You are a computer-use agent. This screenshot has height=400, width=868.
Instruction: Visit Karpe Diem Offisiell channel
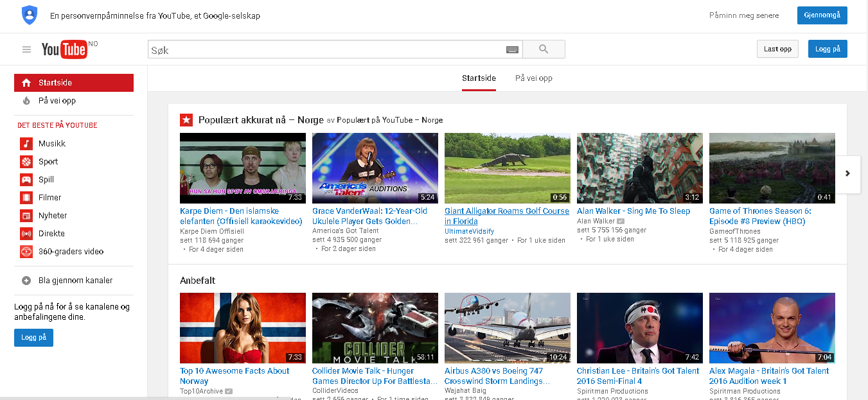[x=212, y=231]
